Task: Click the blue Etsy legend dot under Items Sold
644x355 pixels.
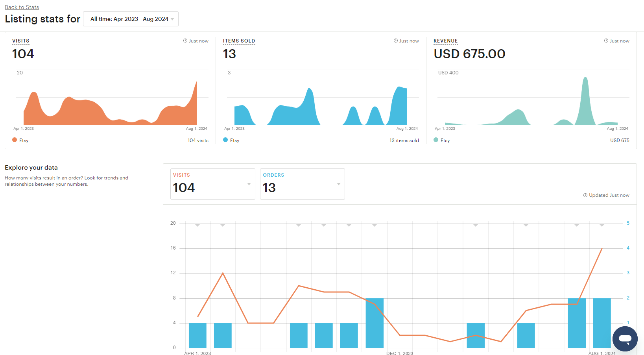Action: click(x=225, y=140)
